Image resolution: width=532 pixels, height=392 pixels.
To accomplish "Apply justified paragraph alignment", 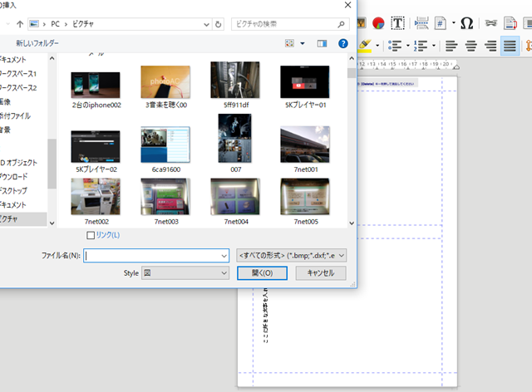I will coord(510,46).
